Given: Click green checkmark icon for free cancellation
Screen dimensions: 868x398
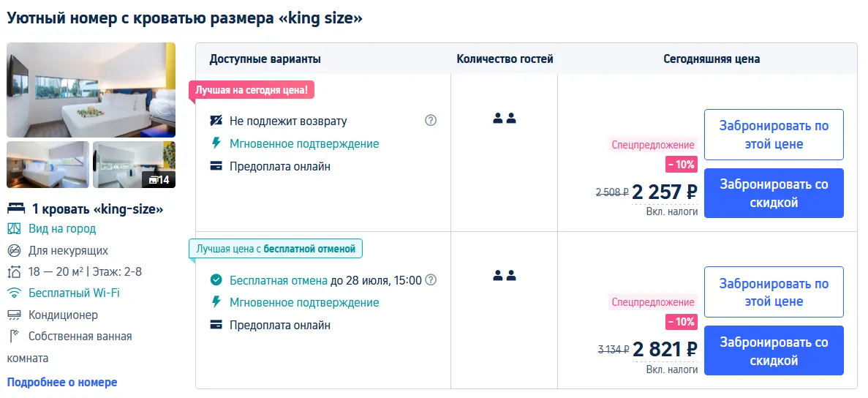Looking at the screenshot, I should [216, 279].
